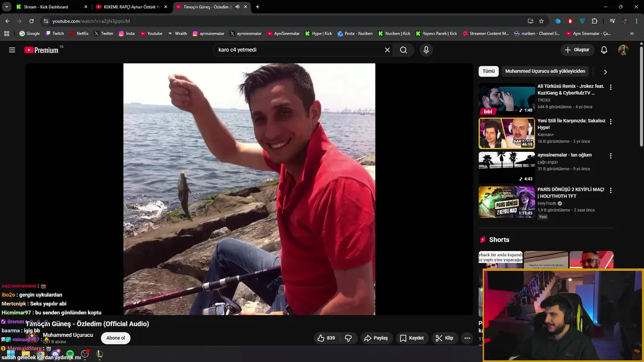Screen dimensions: 644x362
Task: Open OBS Studio from the taskbar
Action: tap(85, 354)
